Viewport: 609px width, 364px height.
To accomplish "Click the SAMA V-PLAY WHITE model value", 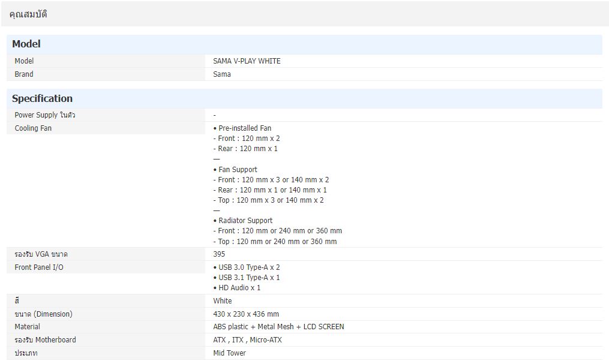I will 247,61.
